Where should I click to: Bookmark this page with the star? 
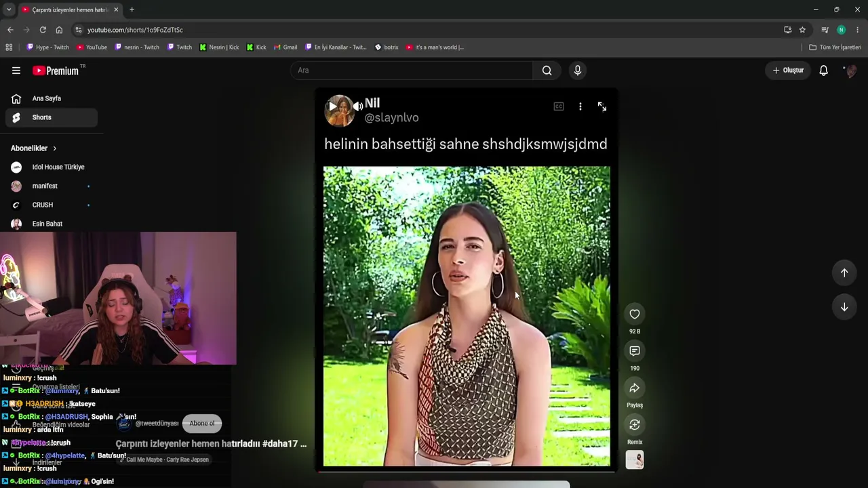802,30
